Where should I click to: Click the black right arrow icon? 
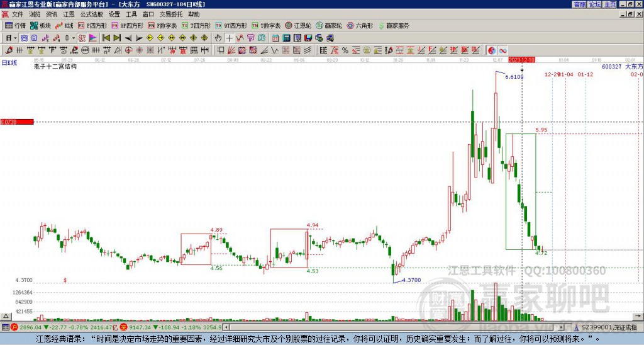click(139, 38)
